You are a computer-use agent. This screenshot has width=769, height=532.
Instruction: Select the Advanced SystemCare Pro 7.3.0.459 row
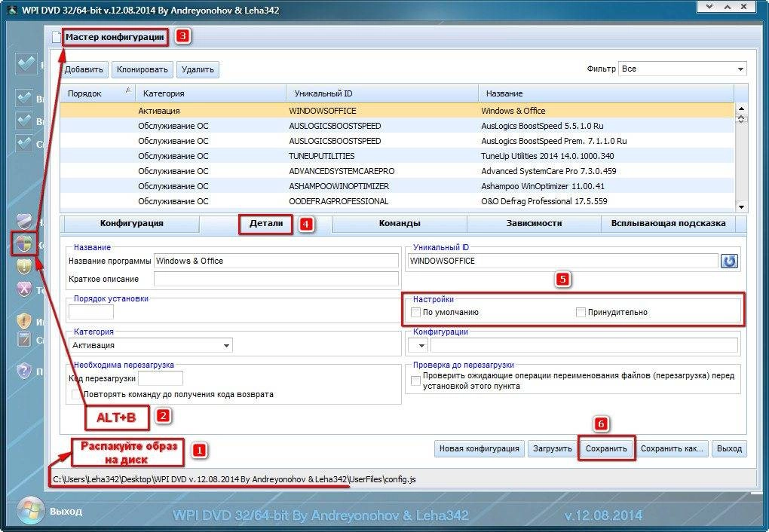tap(397, 171)
